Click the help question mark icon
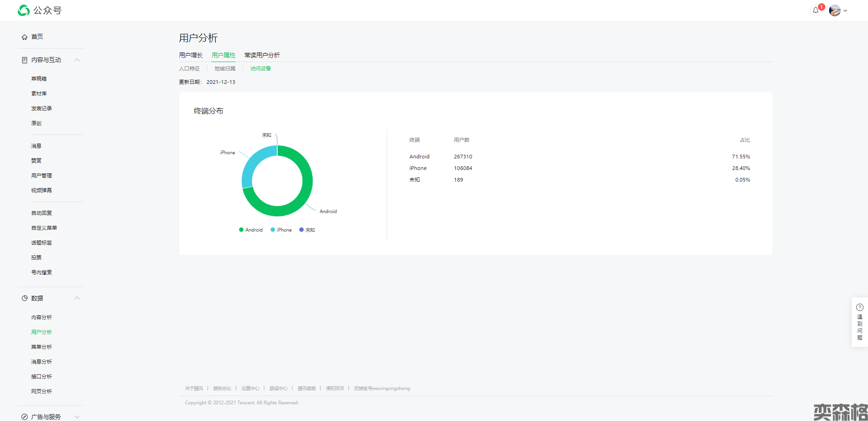 click(x=860, y=307)
